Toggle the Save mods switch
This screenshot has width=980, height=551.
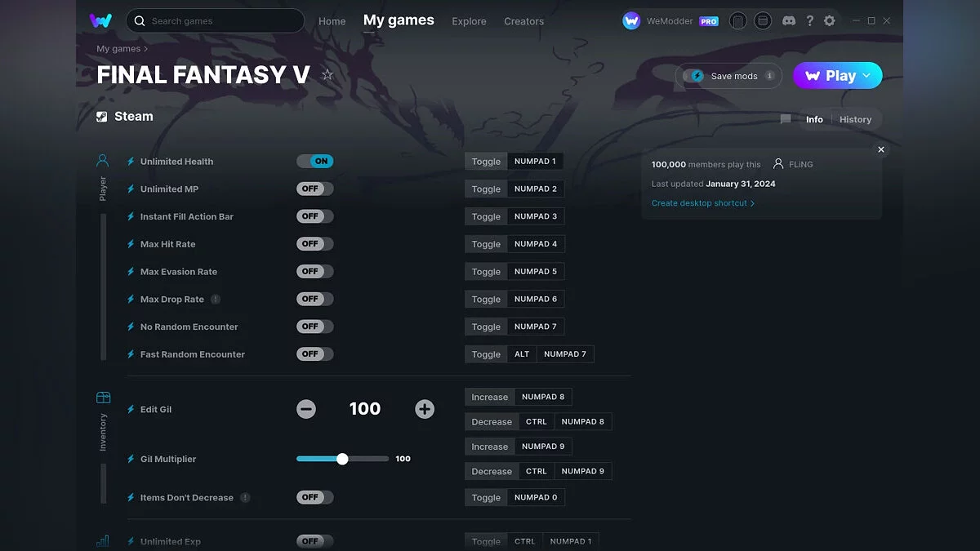click(x=694, y=76)
